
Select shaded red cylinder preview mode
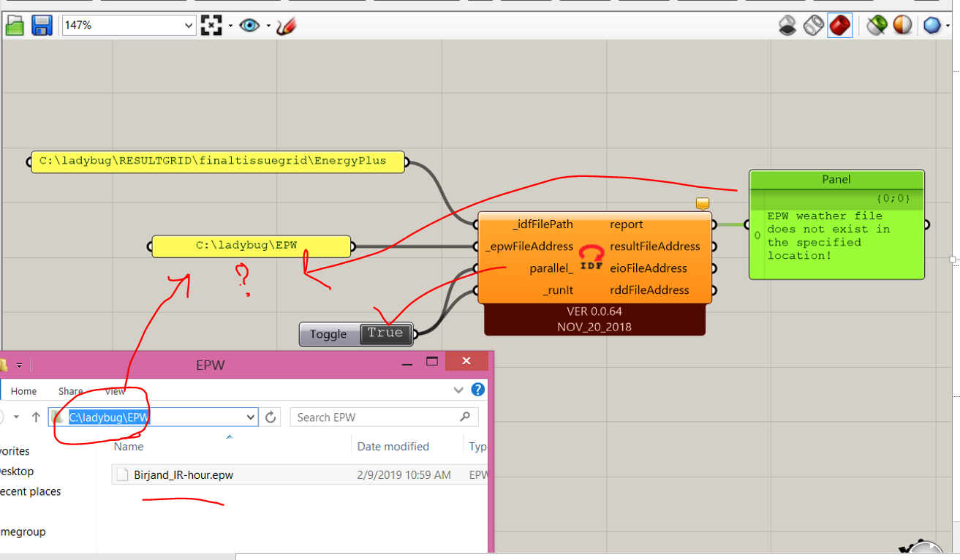coord(840,26)
